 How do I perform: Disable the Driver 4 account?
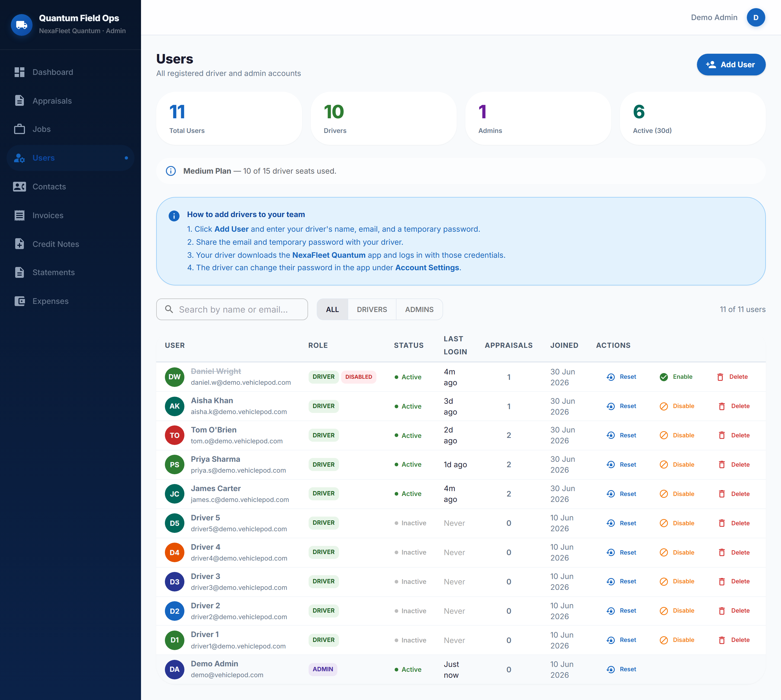coord(677,552)
